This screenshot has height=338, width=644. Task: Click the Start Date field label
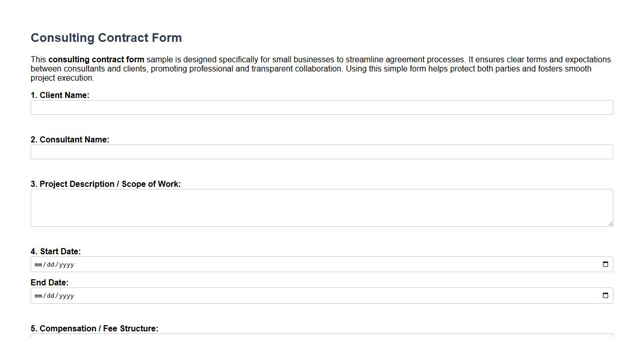tap(56, 251)
